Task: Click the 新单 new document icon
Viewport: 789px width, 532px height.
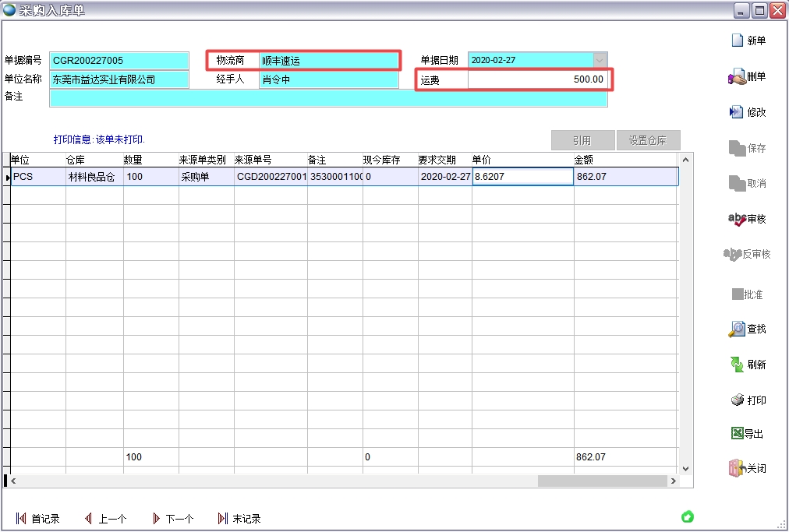Action: pyautogui.click(x=737, y=41)
